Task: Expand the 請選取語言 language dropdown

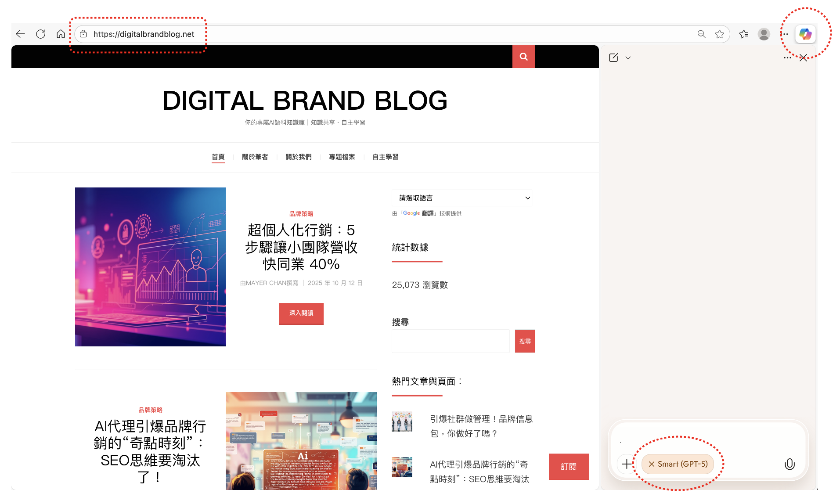Action: (x=461, y=198)
